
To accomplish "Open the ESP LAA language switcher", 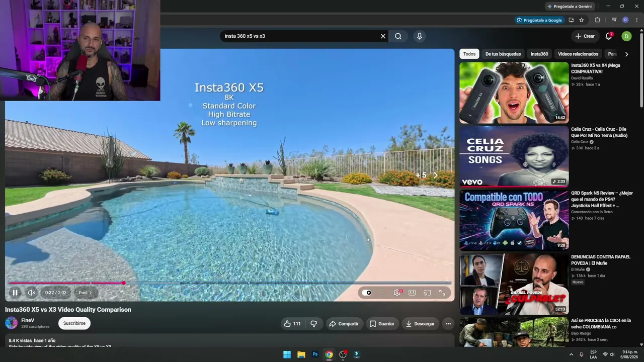I will click(x=594, y=354).
